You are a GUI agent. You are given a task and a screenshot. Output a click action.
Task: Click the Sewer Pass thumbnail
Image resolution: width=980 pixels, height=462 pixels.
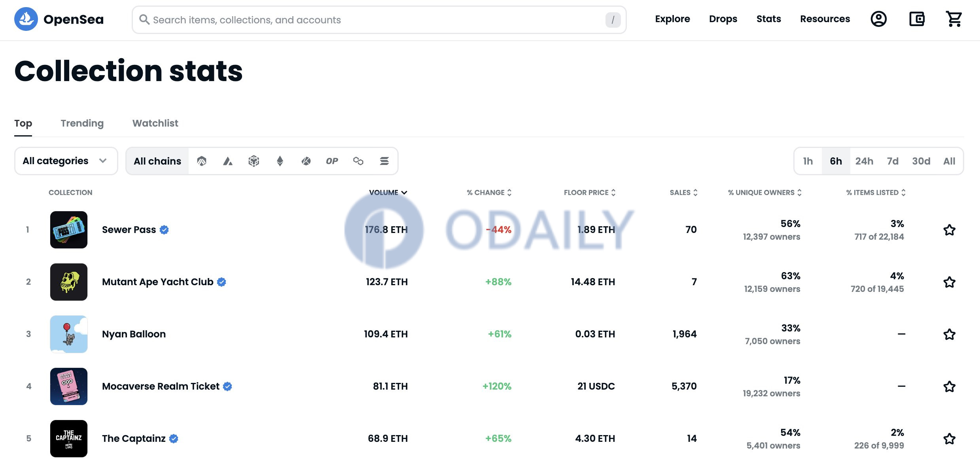tap(69, 230)
